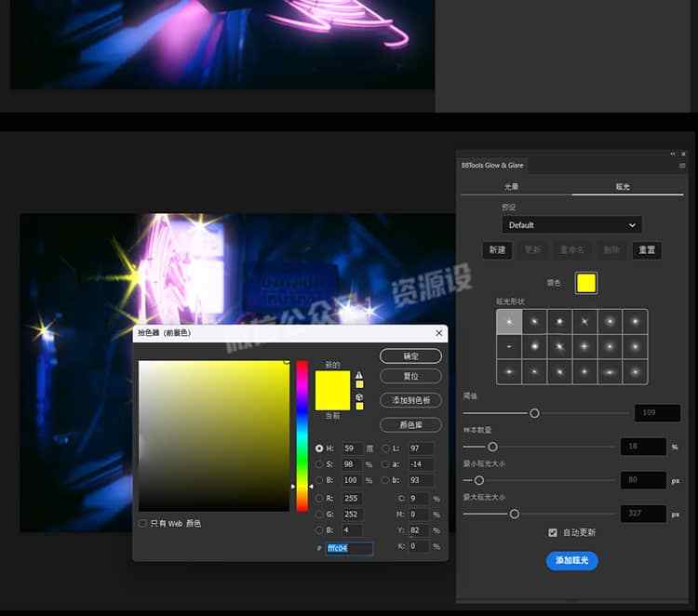
Task: Click the hex color input field
Action: click(349, 549)
